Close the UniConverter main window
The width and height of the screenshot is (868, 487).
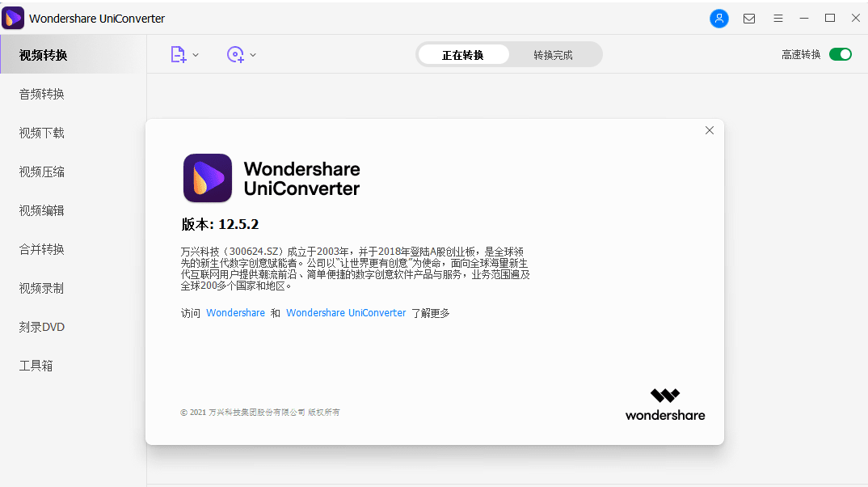click(x=855, y=19)
